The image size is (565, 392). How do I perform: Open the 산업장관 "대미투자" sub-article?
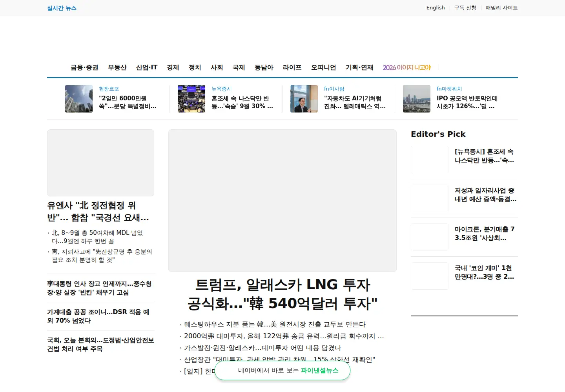[x=279, y=359]
